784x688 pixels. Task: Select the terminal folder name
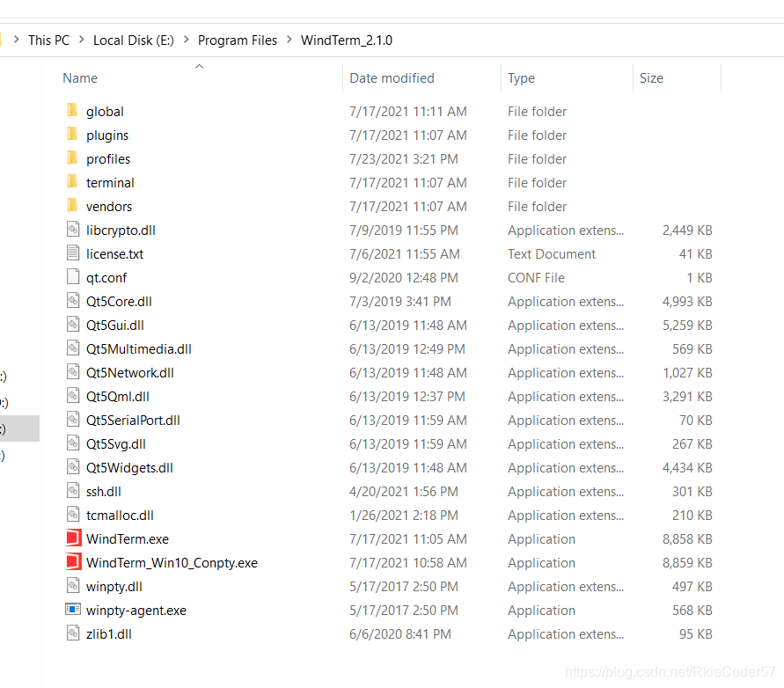click(110, 183)
